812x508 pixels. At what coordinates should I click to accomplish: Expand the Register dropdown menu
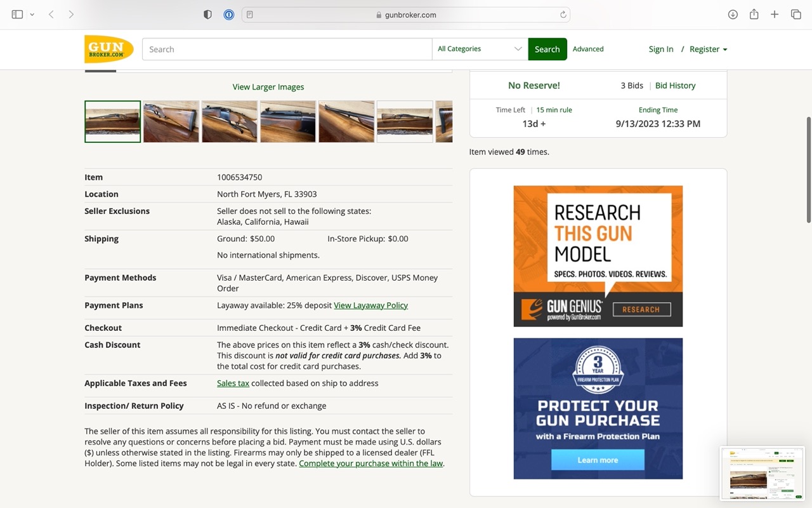[708, 49]
